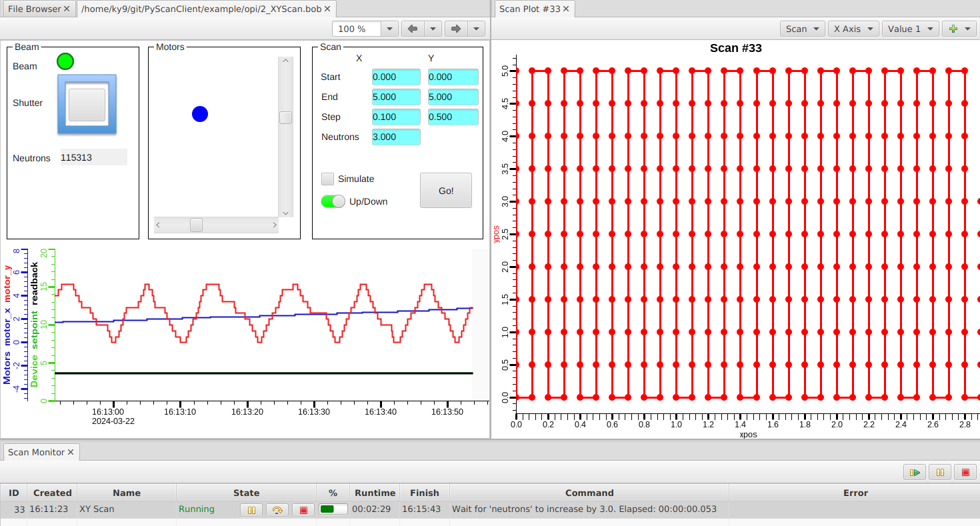Click the Command column header
This screenshot has height=526, width=980.
pyautogui.click(x=589, y=493)
